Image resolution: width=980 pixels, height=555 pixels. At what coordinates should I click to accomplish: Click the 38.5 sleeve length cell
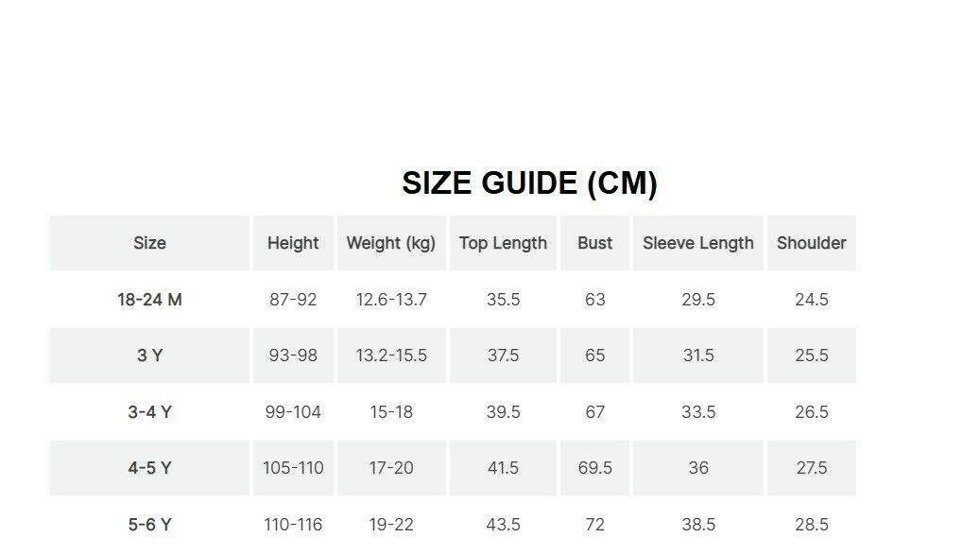point(698,525)
